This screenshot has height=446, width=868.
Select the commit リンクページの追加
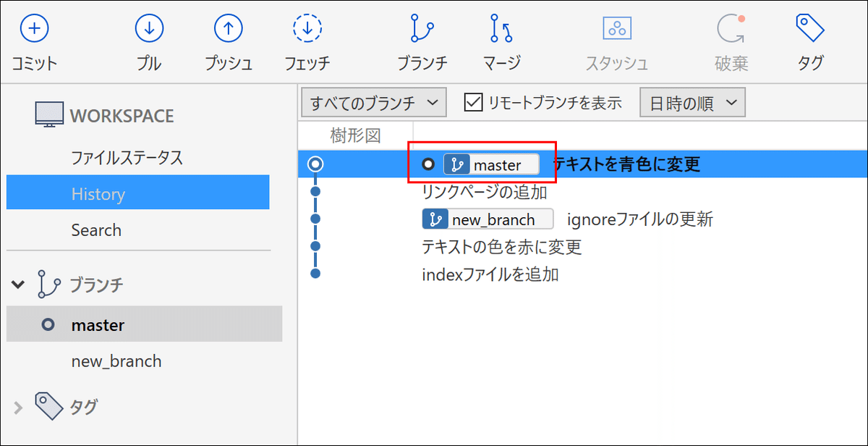pyautogui.click(x=484, y=193)
